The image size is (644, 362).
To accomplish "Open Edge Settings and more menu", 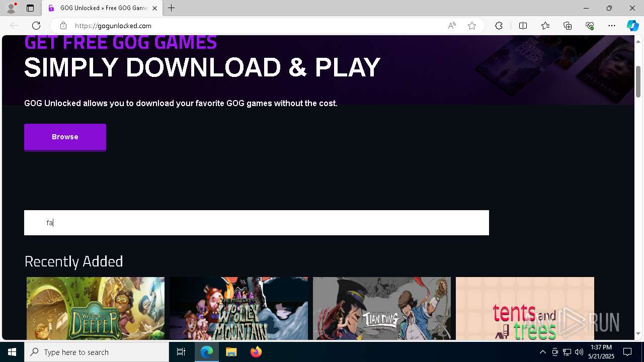I will (x=612, y=26).
